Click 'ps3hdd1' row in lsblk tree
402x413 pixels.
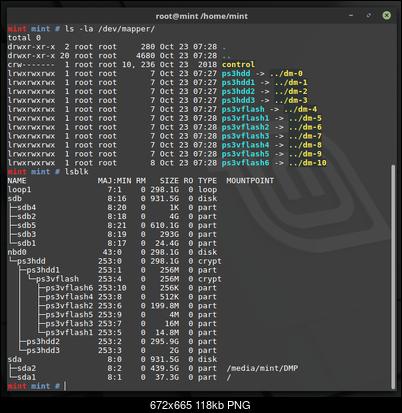click(43, 270)
